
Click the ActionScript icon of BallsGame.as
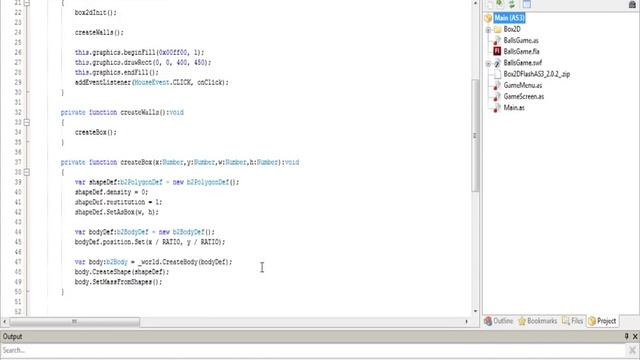[497, 40]
